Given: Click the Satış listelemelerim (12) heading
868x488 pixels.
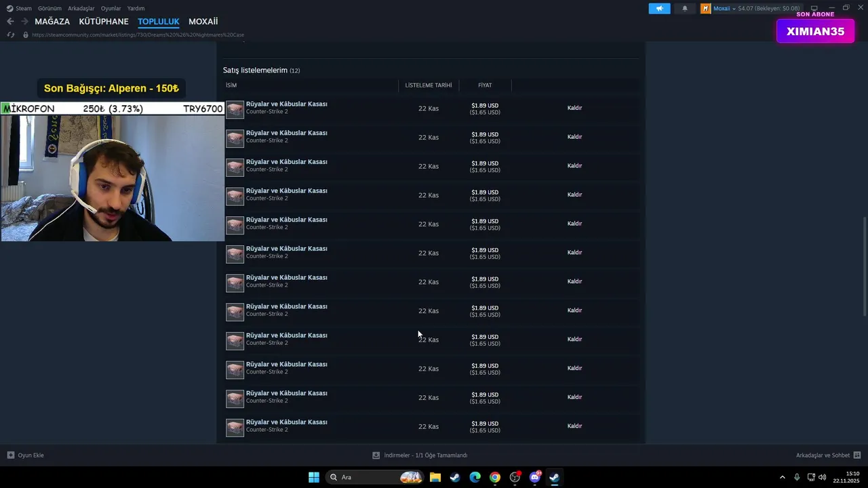Looking at the screenshot, I should pos(261,70).
